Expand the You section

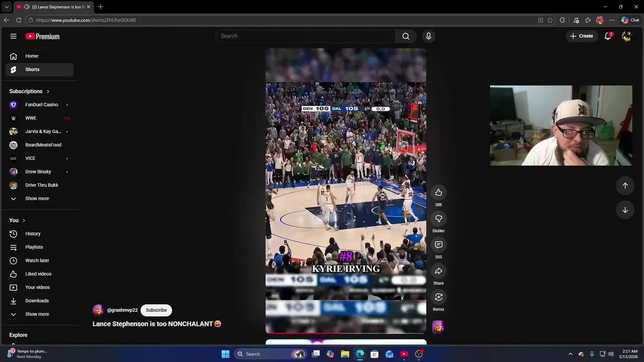click(17, 220)
